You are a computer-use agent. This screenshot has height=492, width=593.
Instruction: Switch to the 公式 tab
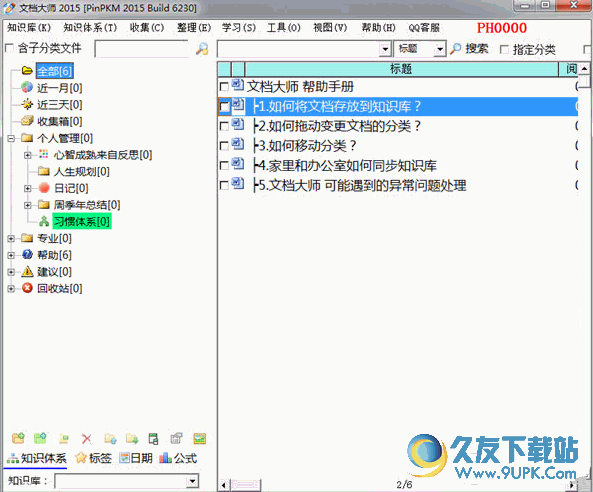pos(178,458)
